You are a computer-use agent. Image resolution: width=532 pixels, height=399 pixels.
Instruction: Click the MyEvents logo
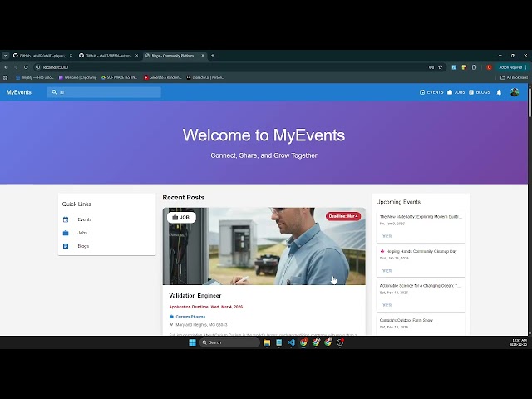coord(18,92)
